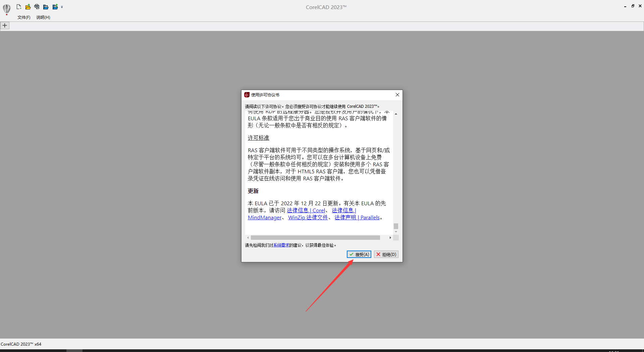
Task: Click the vertical scrollbar thumb in license text
Action: pyautogui.click(x=396, y=226)
